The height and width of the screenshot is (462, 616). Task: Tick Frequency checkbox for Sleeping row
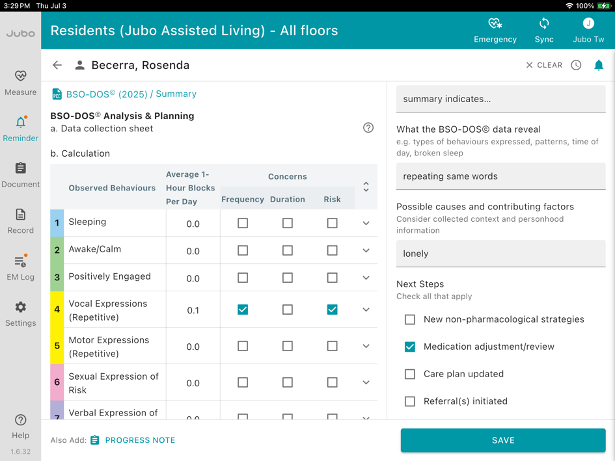click(243, 223)
